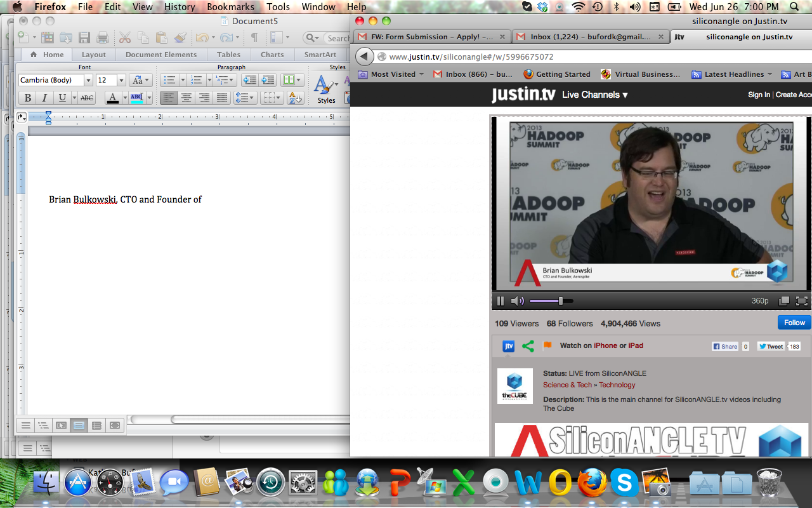Paste from clipboard in Word toolbar
The width and height of the screenshot is (812, 508).
point(161,37)
